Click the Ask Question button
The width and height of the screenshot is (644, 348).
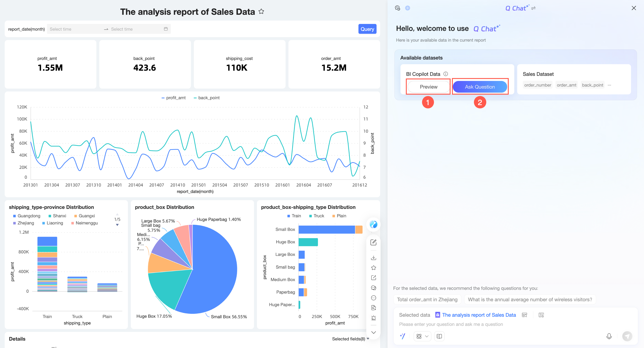pos(479,87)
